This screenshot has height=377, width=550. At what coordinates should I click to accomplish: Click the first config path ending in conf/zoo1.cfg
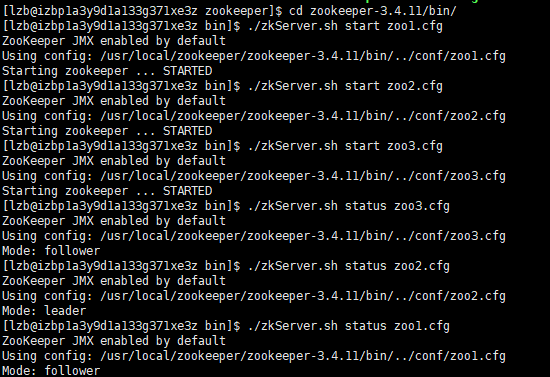[303, 56]
